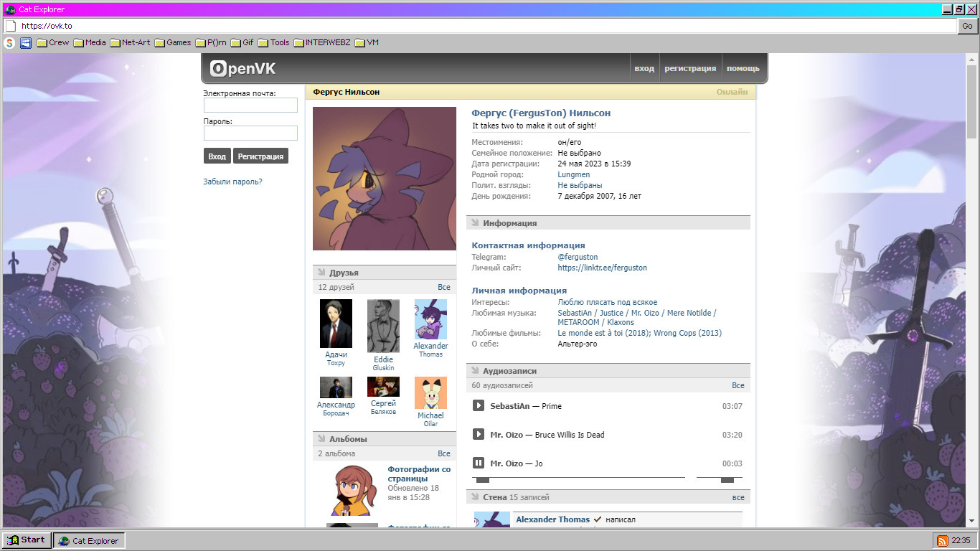Open the linktr.ee/ferguston website link
The width and height of the screenshot is (980, 551).
click(x=603, y=268)
